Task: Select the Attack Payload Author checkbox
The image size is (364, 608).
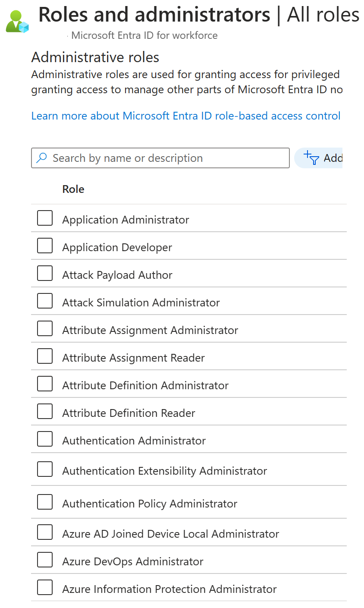Action: coord(44,273)
